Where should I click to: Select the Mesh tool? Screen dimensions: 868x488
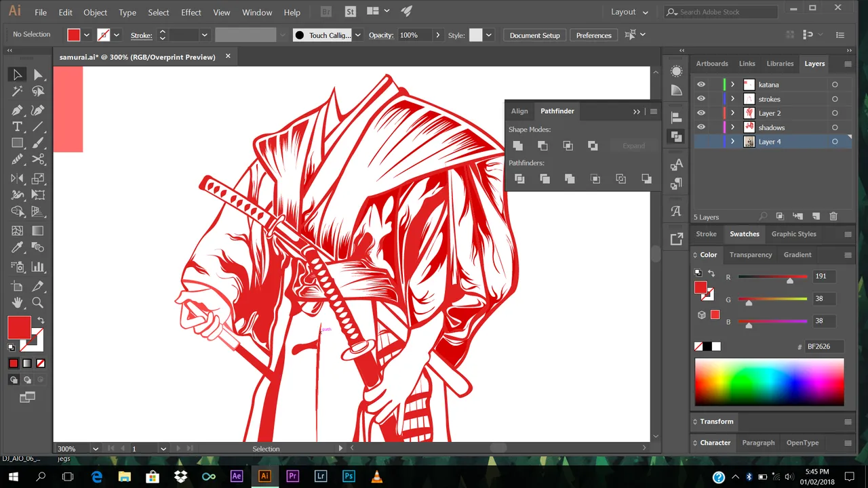coord(17,231)
